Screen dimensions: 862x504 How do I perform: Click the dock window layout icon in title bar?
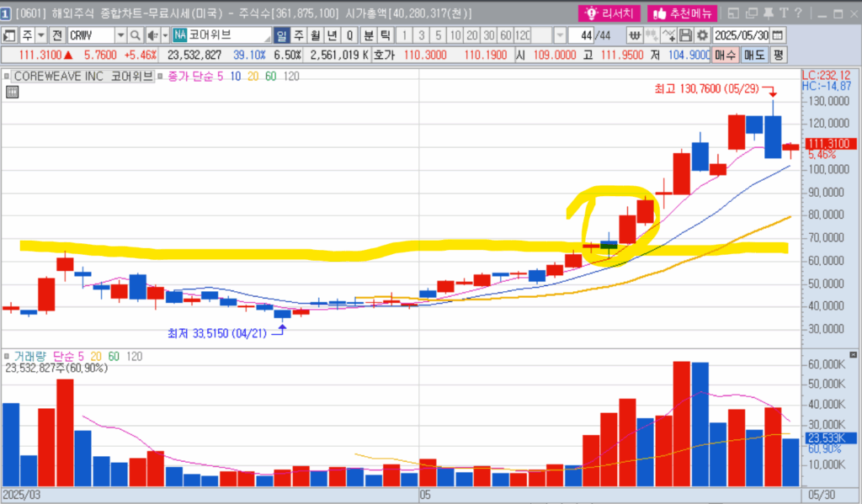point(733,13)
